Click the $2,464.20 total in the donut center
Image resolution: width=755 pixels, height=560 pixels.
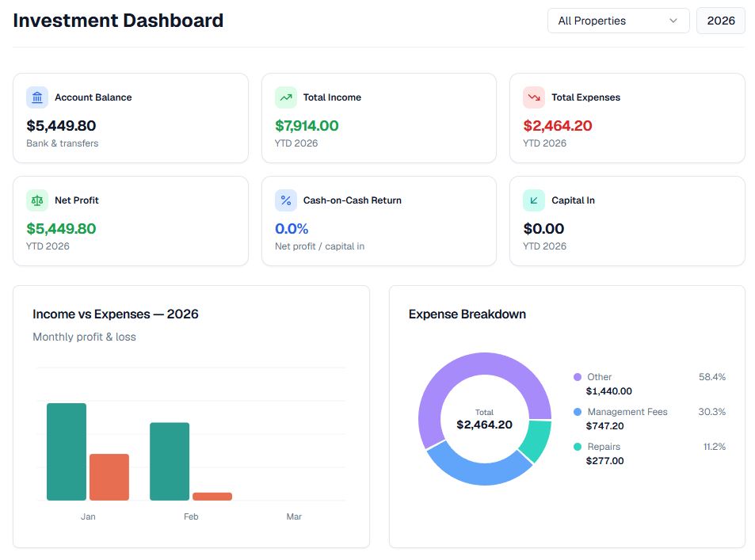pos(484,425)
